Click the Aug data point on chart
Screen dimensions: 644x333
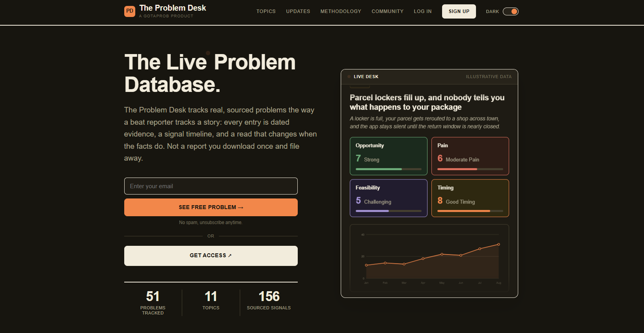tap(498, 244)
